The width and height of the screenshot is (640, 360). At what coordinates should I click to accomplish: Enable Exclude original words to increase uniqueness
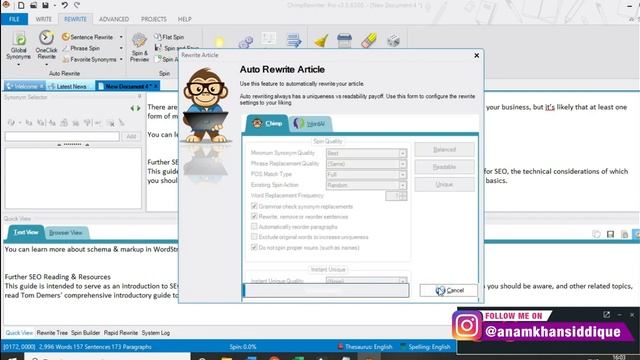(x=254, y=236)
